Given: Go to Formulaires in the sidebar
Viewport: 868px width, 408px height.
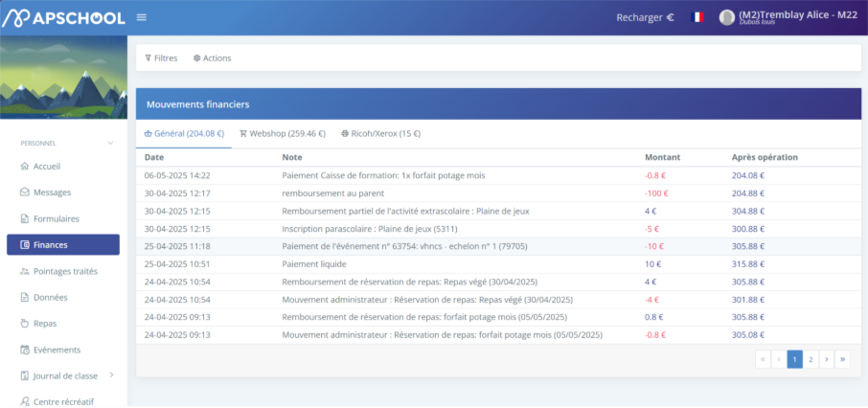Looking at the screenshot, I should (x=56, y=218).
